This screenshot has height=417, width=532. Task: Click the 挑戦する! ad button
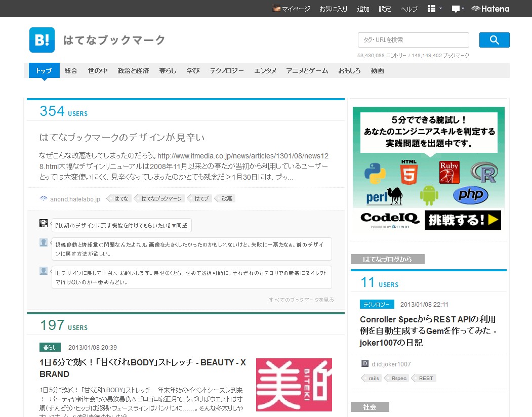tap(463, 220)
